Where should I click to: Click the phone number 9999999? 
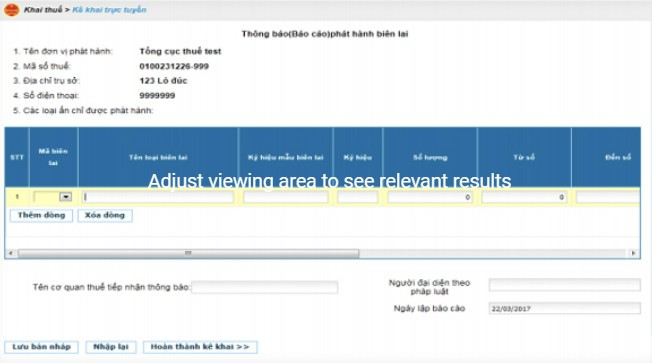[x=157, y=96]
